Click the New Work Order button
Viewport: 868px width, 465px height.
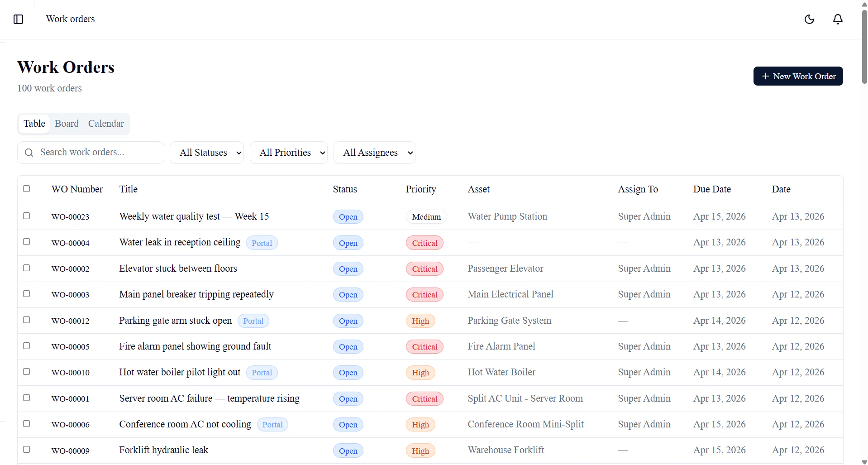[x=798, y=76]
